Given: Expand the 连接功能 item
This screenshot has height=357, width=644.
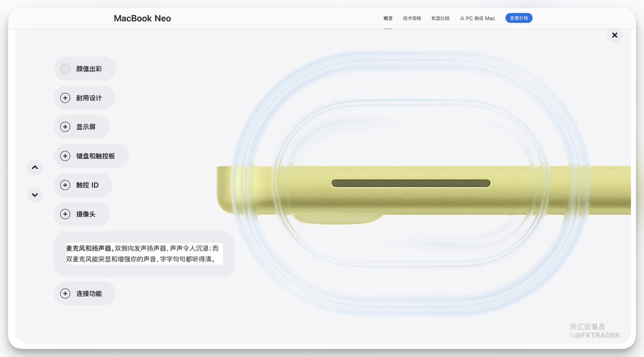Looking at the screenshot, I should pyautogui.click(x=85, y=294).
